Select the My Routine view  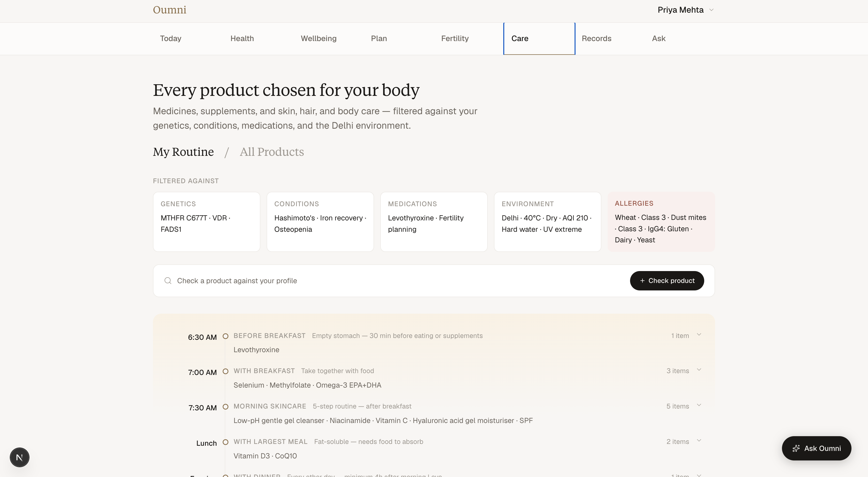point(183,152)
